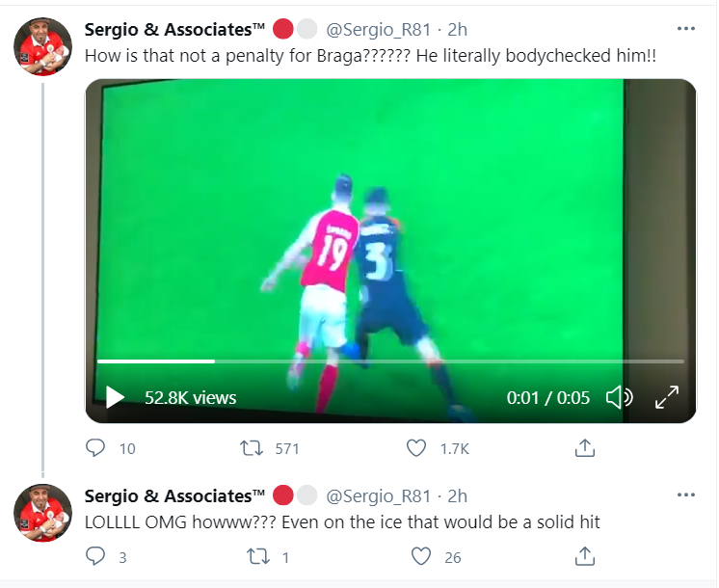The height and width of the screenshot is (588, 719).
Task: Expand the video to fullscreen
Action: 667,397
